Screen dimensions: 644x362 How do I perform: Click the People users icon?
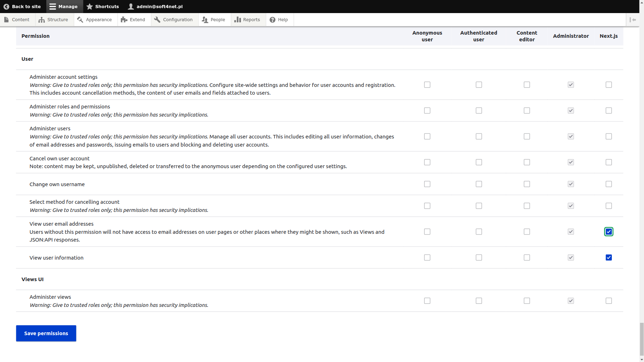point(205,20)
